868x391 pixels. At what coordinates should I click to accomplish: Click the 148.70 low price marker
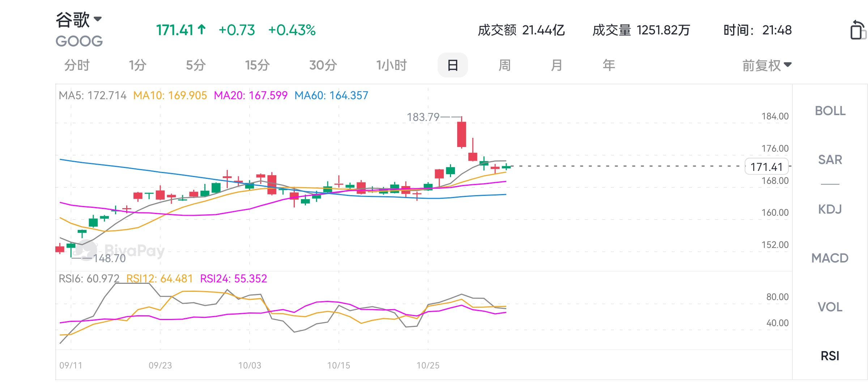click(109, 258)
